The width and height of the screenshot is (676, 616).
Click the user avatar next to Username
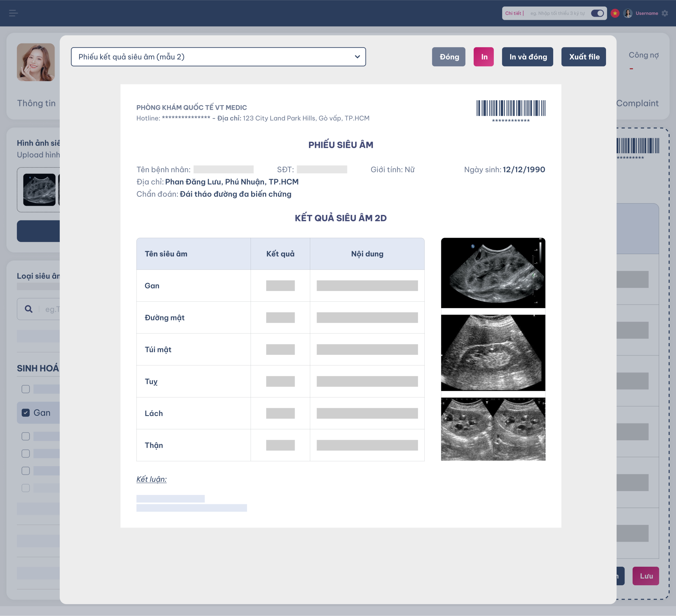(628, 13)
